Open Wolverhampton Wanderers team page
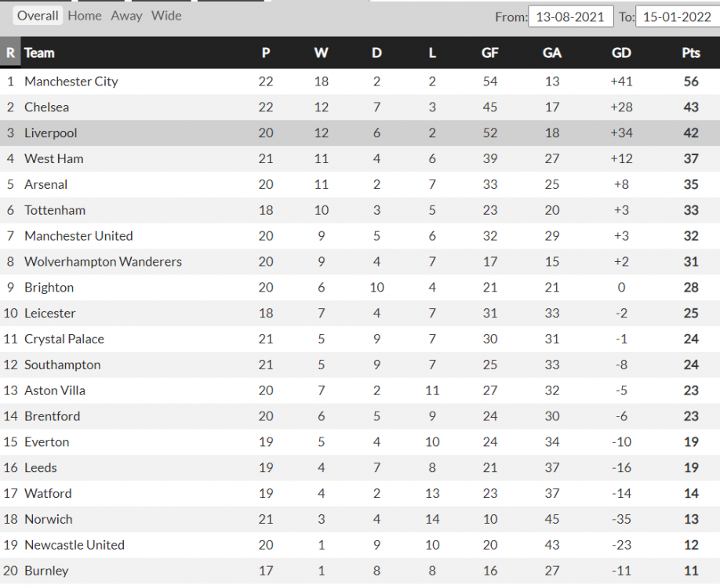 pos(103,262)
